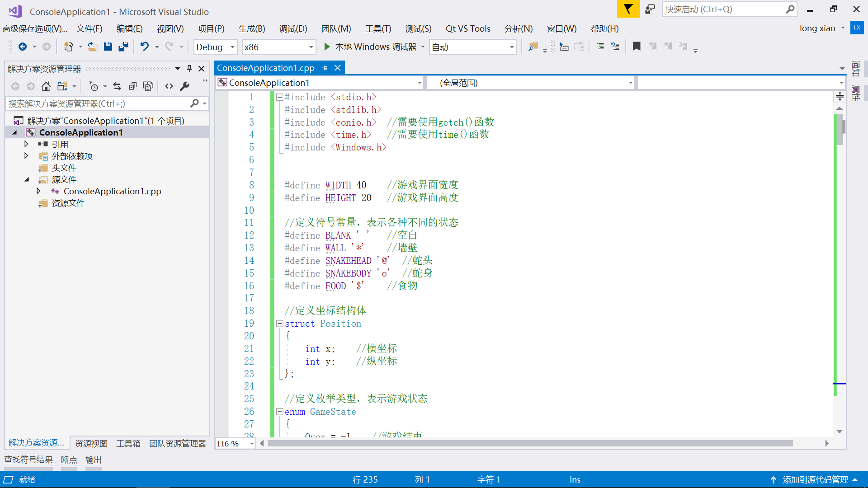This screenshot has height=488, width=868.
Task: Click 添加到源代码管理 in status bar
Action: (x=815, y=479)
